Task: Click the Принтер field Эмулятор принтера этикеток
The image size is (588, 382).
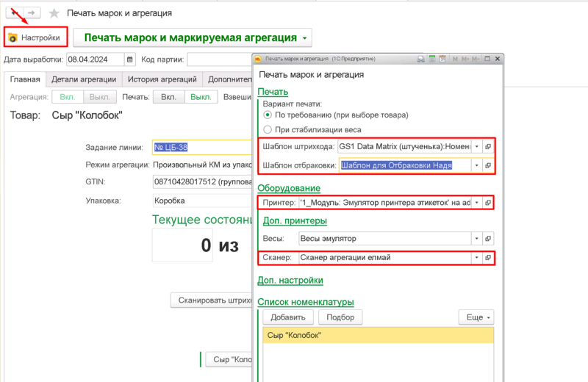Action: tap(385, 203)
